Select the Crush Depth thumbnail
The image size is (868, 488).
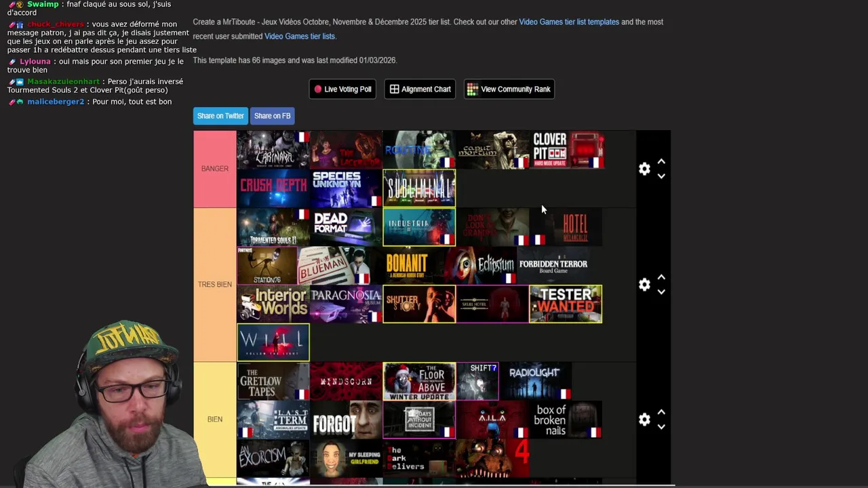[x=273, y=188]
